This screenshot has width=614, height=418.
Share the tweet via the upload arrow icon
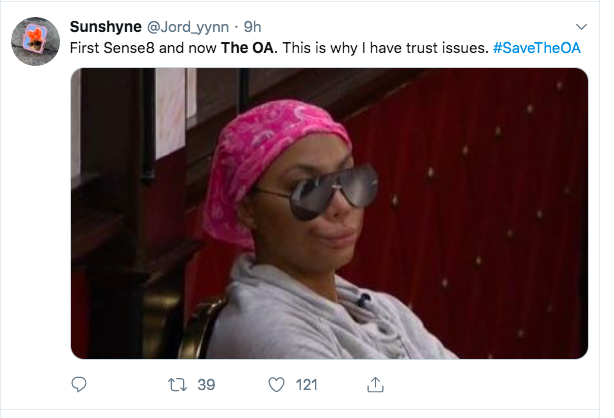375,384
